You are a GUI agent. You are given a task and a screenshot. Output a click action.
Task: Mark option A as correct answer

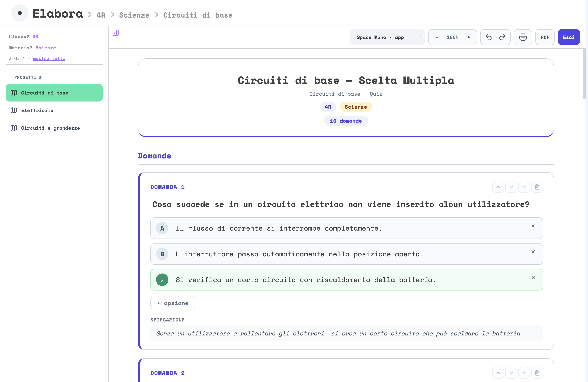(x=162, y=228)
